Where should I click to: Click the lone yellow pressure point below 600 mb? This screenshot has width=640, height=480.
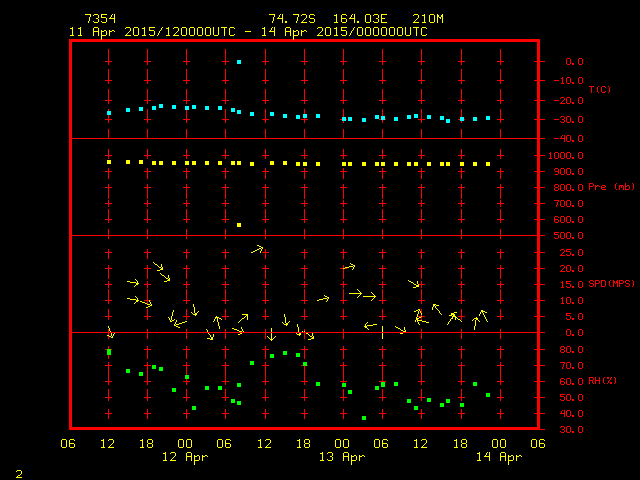(239, 225)
